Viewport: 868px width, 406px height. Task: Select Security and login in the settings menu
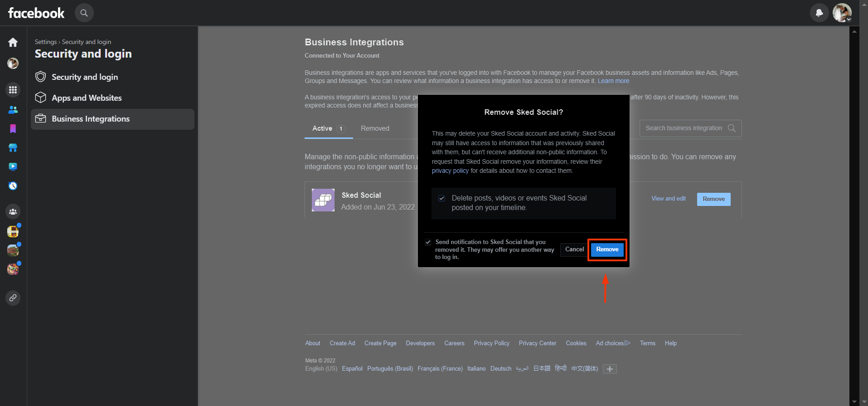tap(112, 77)
